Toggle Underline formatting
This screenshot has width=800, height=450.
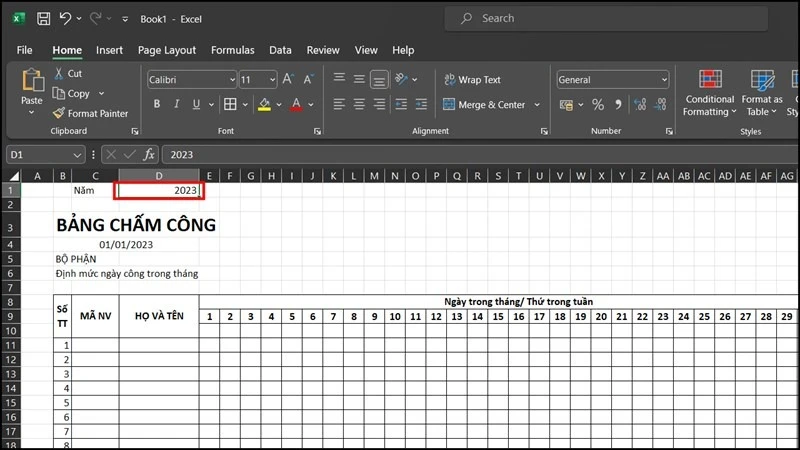(x=196, y=104)
